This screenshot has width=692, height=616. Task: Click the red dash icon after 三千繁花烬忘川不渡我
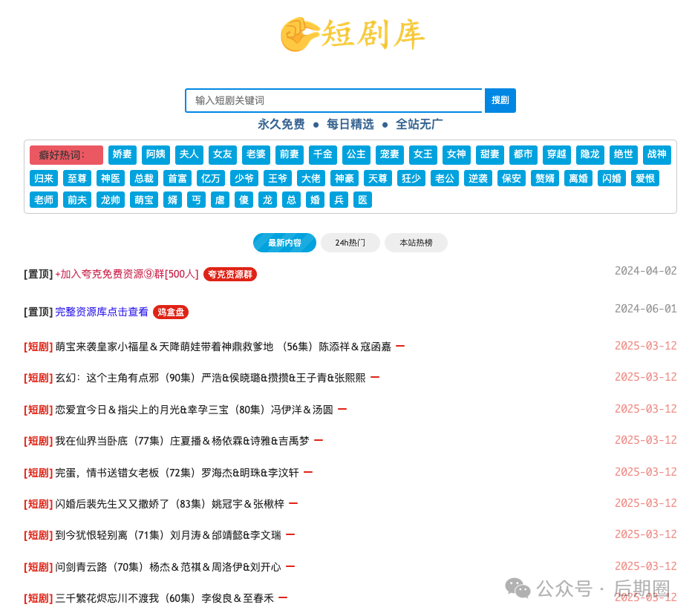(x=282, y=597)
